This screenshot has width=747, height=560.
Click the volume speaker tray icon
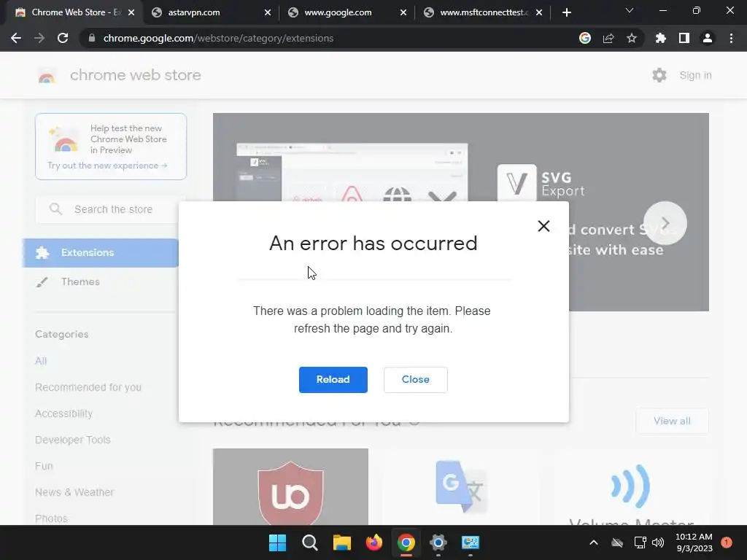click(658, 542)
